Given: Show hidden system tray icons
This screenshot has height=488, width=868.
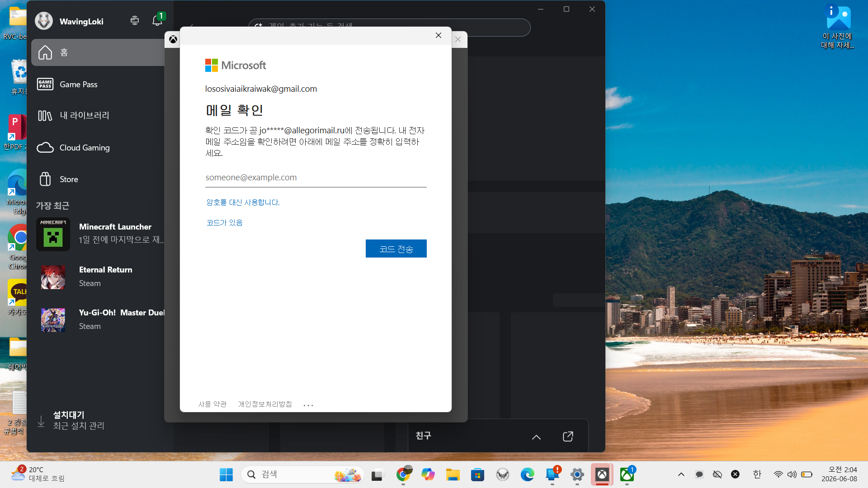Looking at the screenshot, I should [681, 474].
